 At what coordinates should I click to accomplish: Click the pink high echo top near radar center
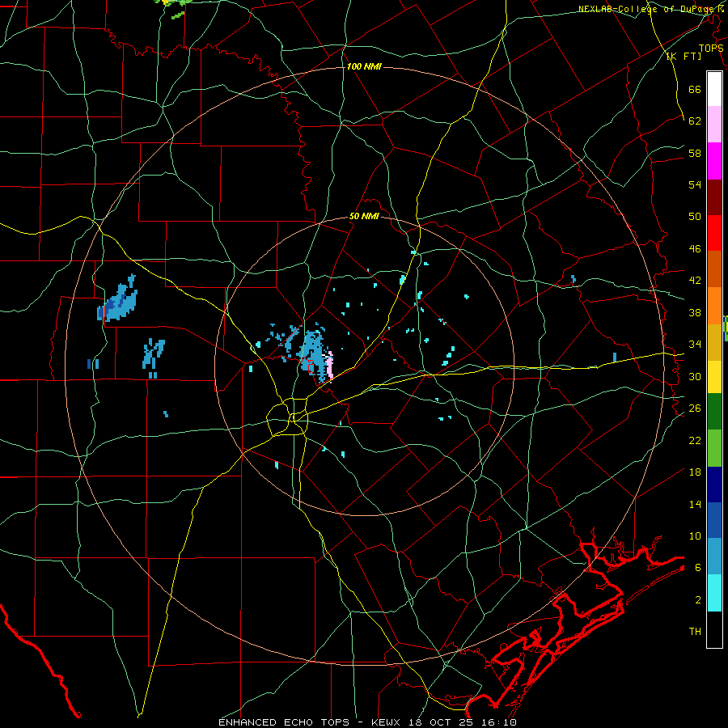pyautogui.click(x=330, y=366)
